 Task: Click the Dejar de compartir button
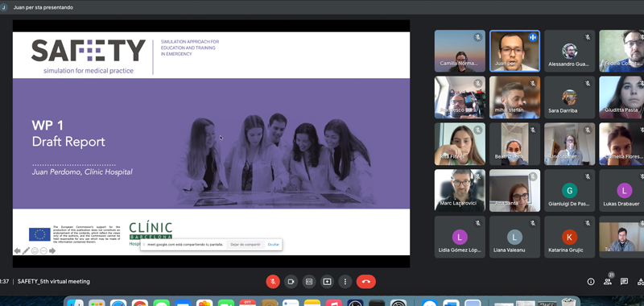(246, 244)
